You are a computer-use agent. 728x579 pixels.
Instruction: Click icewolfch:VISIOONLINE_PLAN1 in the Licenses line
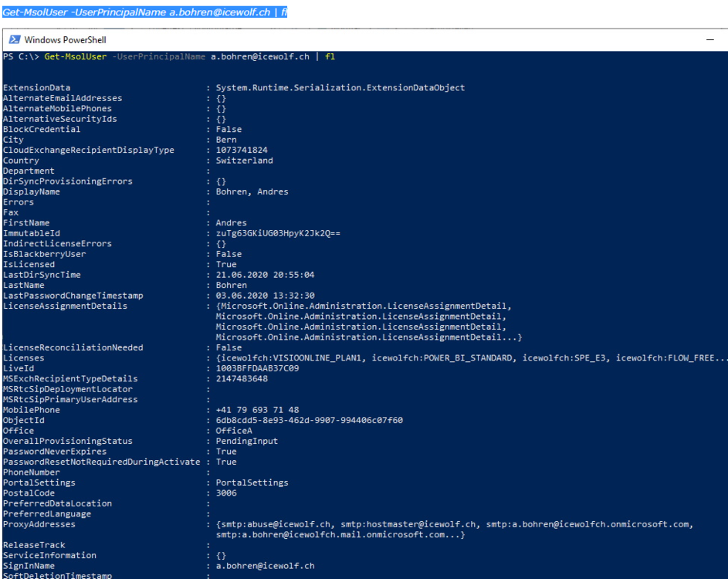(290, 358)
